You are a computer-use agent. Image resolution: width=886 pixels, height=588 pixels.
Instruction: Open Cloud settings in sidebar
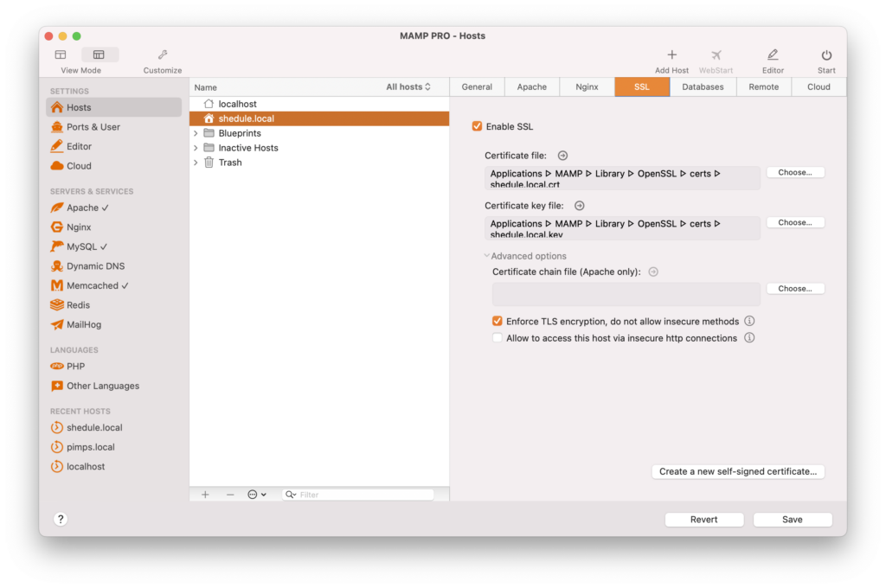113,166
